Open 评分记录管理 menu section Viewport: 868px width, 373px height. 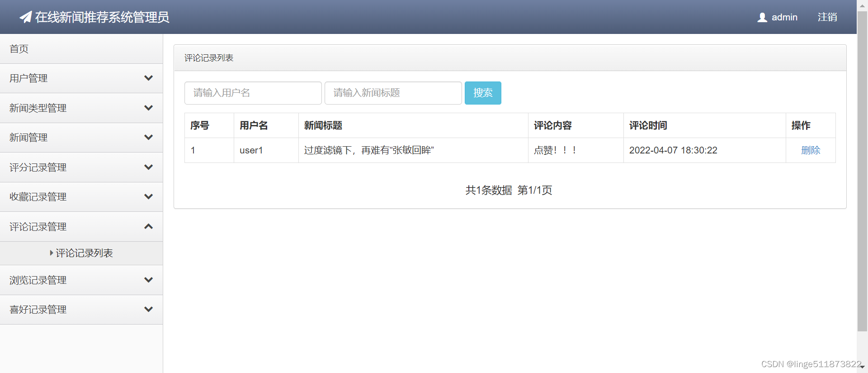pyautogui.click(x=81, y=167)
